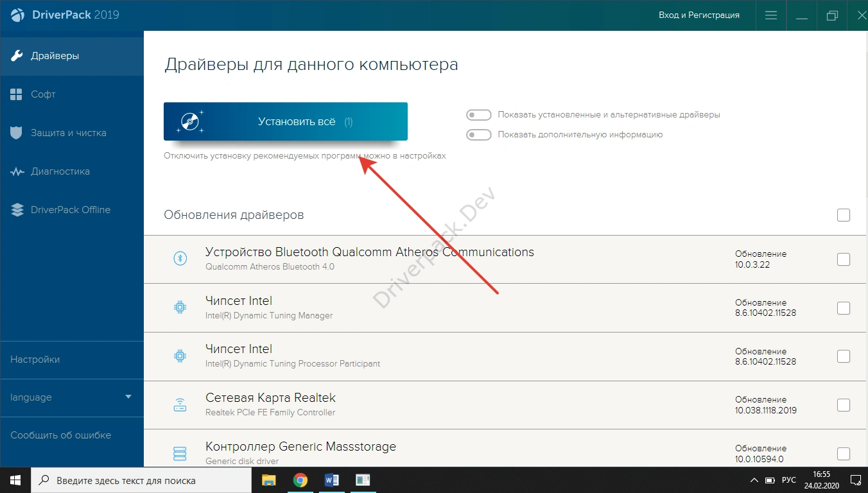Click the Установить всё button
The width and height of the screenshot is (868, 493).
[286, 121]
